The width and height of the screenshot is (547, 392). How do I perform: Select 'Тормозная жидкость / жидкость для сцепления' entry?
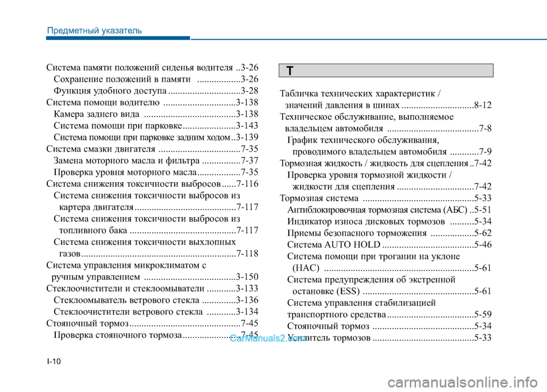click(386, 163)
